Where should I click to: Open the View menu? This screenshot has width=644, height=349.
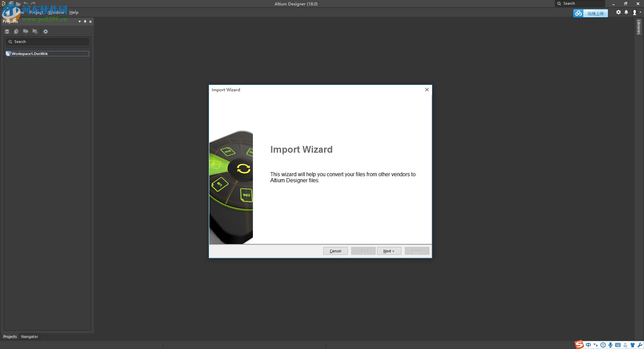click(19, 12)
